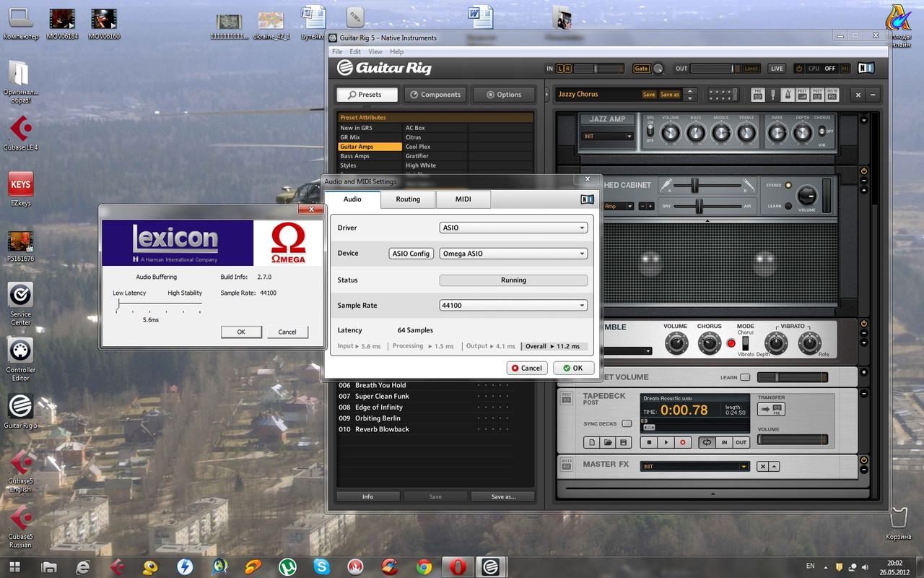Click the Tapedeck record button

[x=683, y=442]
